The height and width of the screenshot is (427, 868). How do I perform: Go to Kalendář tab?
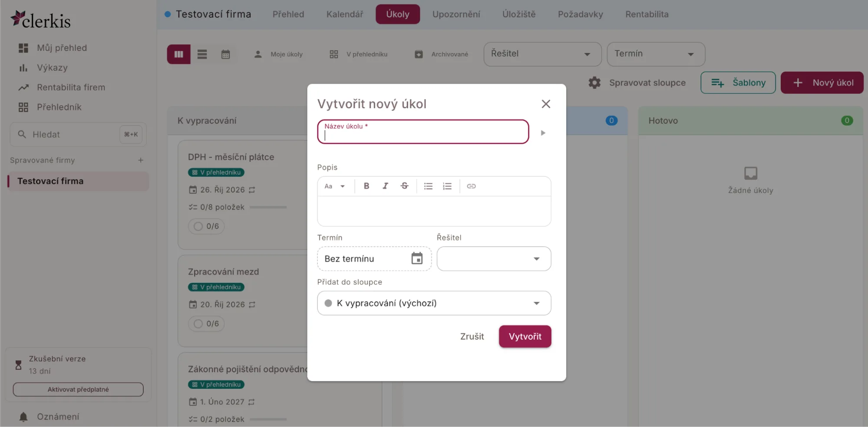click(345, 14)
